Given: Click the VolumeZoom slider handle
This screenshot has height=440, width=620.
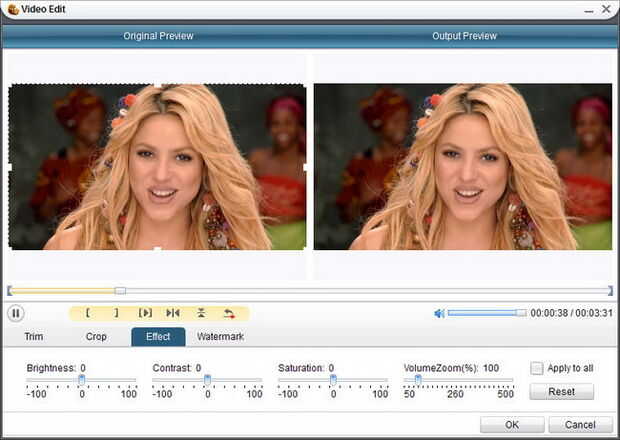Looking at the screenshot, I should (x=418, y=380).
